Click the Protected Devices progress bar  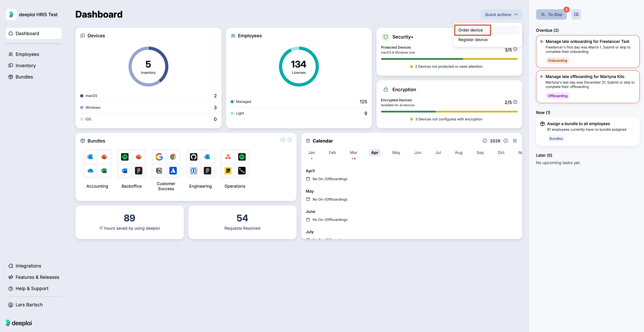pyautogui.click(x=449, y=59)
